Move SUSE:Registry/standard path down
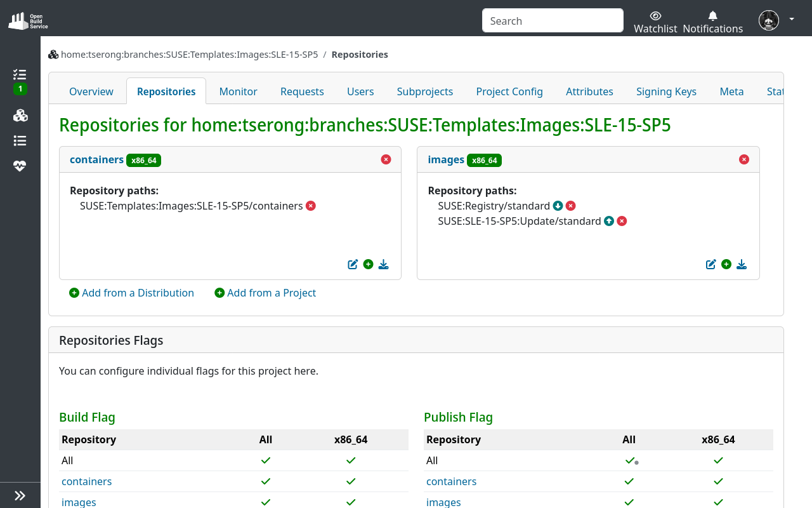 (x=558, y=206)
